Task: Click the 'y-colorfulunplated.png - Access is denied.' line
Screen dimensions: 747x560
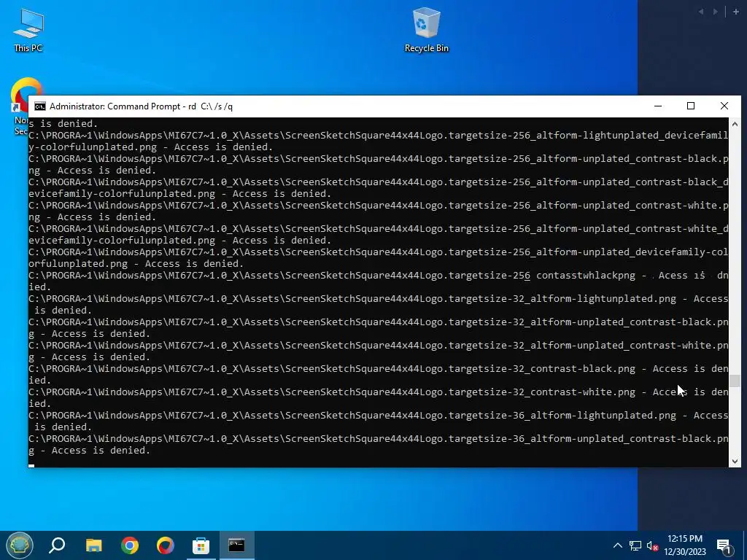Action: (x=150, y=147)
